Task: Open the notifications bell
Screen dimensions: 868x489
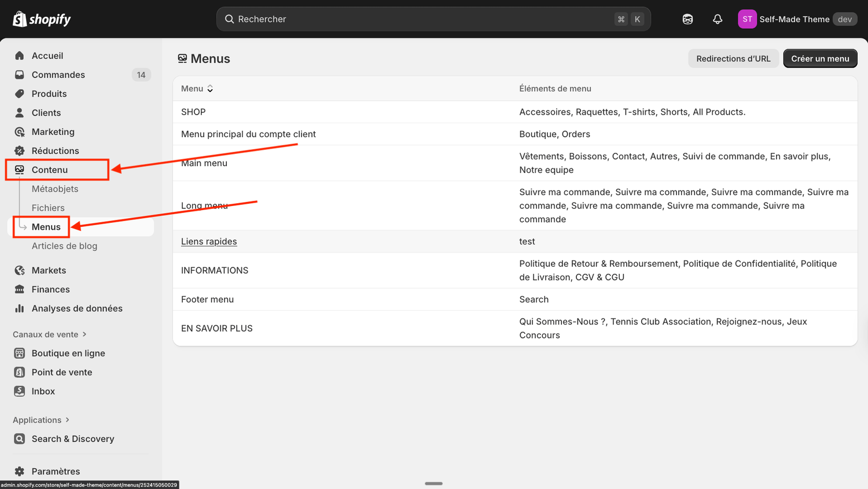Action: click(x=718, y=19)
